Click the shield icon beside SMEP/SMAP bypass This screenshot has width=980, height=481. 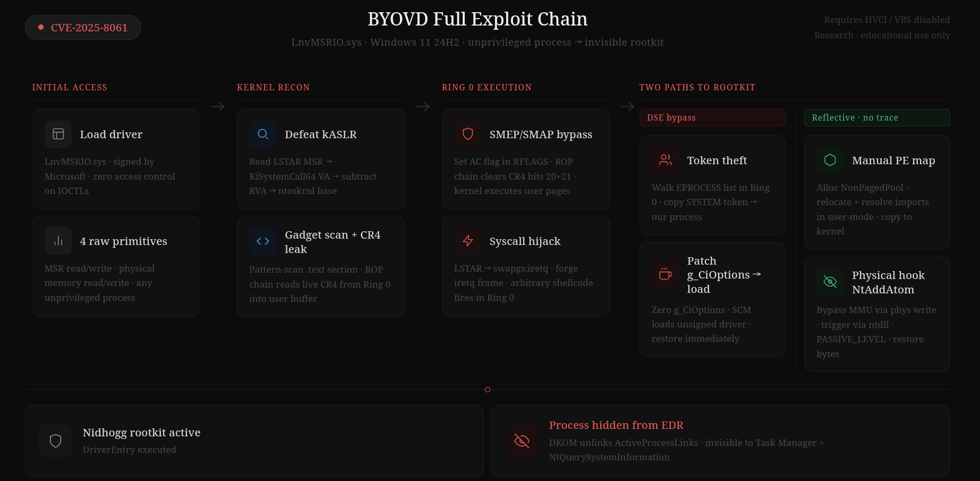468,134
